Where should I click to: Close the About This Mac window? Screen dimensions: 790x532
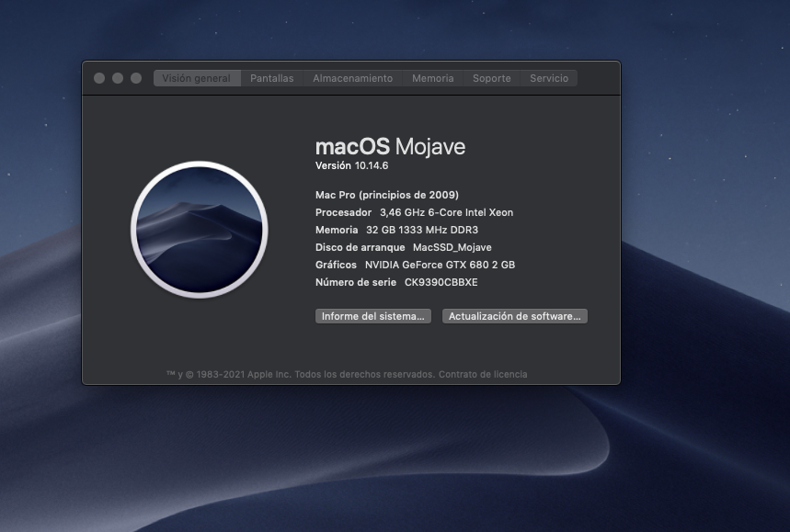pyautogui.click(x=99, y=78)
